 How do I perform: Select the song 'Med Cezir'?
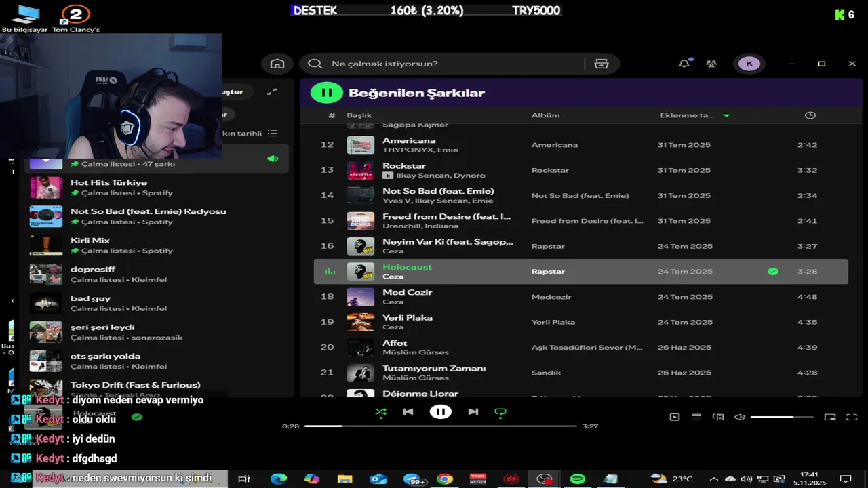pos(407,292)
